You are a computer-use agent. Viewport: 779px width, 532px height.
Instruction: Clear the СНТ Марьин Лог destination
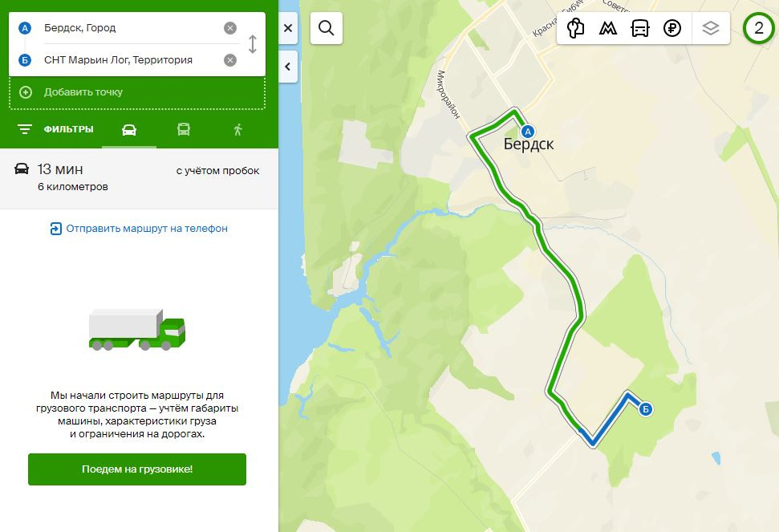[x=230, y=60]
